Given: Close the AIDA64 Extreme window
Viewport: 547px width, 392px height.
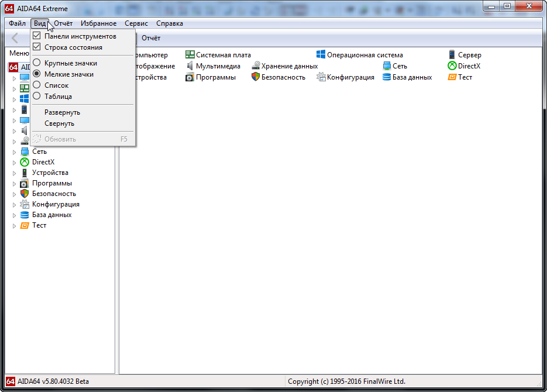Looking at the screenshot, I should coord(529,6).
